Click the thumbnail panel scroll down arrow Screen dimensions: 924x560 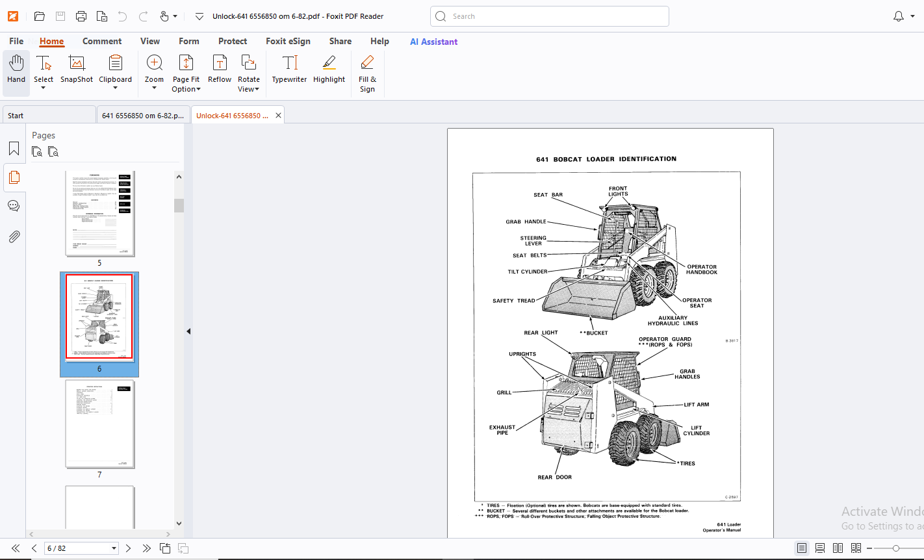click(179, 524)
